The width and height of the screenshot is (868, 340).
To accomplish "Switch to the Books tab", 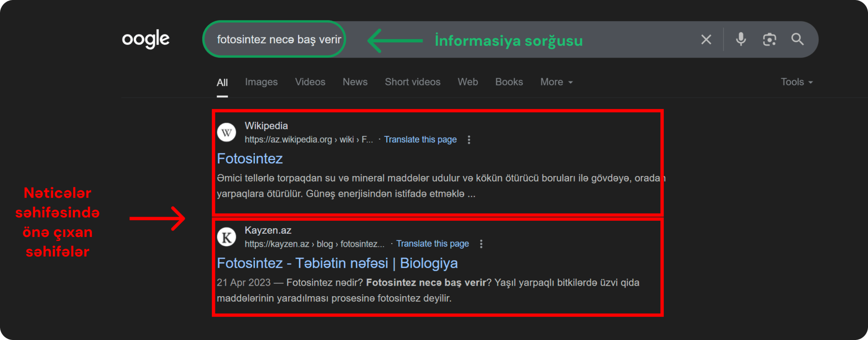I will click(509, 82).
